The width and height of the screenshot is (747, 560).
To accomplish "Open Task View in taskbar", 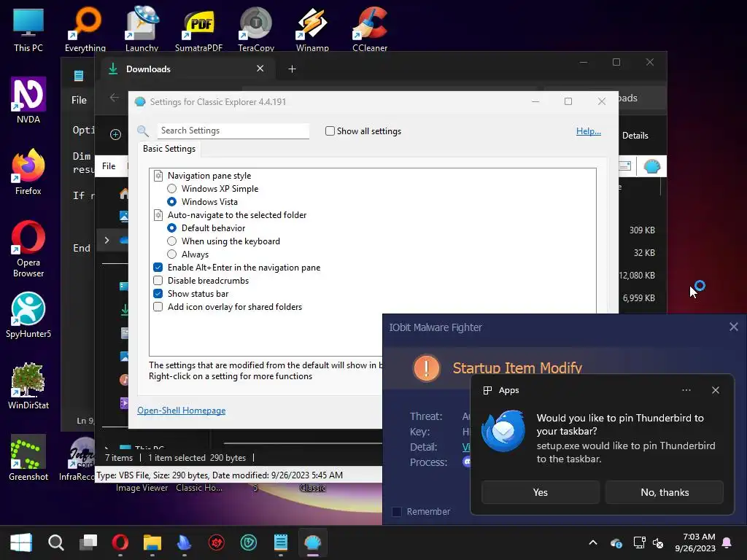I will [x=88, y=542].
